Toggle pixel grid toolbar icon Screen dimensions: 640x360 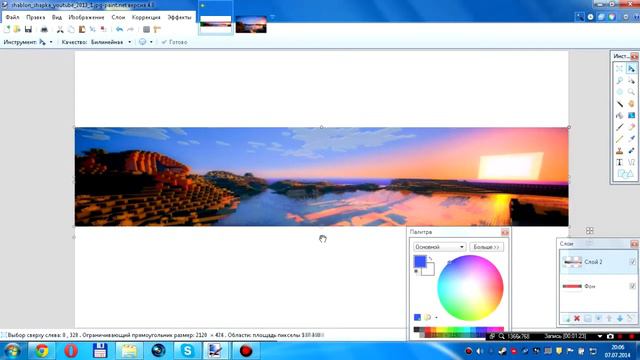point(147,29)
